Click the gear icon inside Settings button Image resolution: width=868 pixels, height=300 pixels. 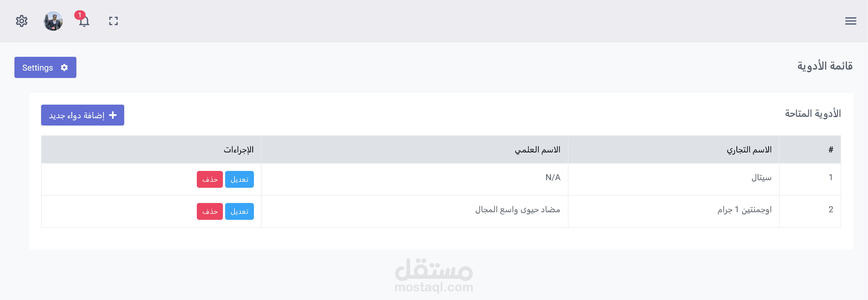click(64, 67)
